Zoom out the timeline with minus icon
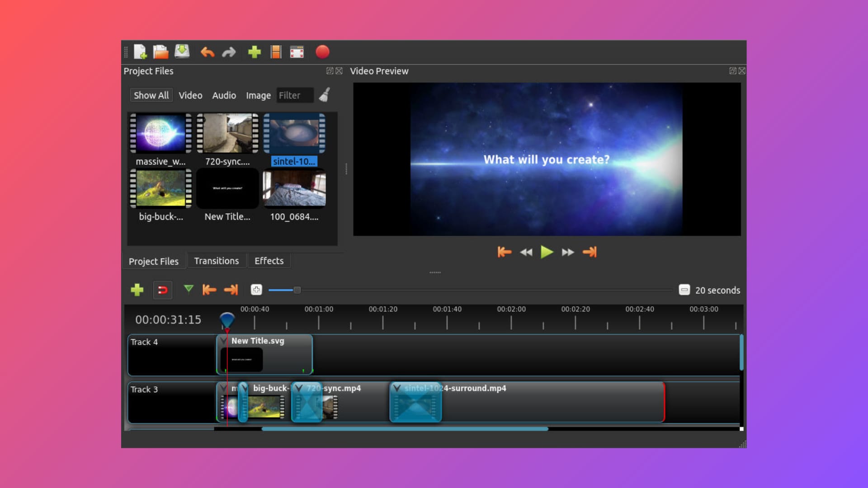This screenshot has height=488, width=868. click(x=684, y=290)
